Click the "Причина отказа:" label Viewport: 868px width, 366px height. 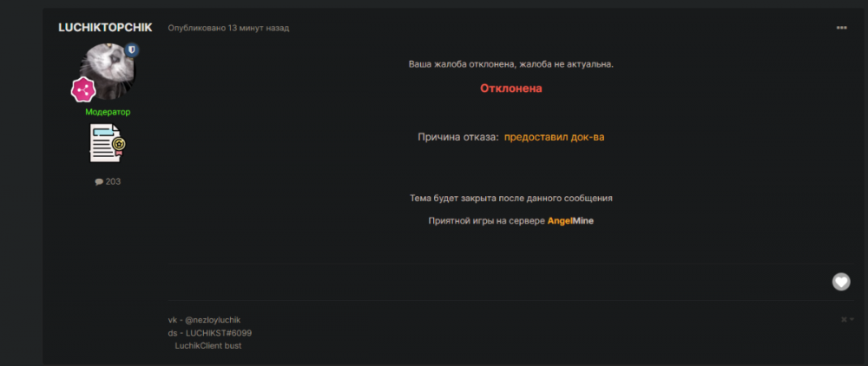[458, 137]
